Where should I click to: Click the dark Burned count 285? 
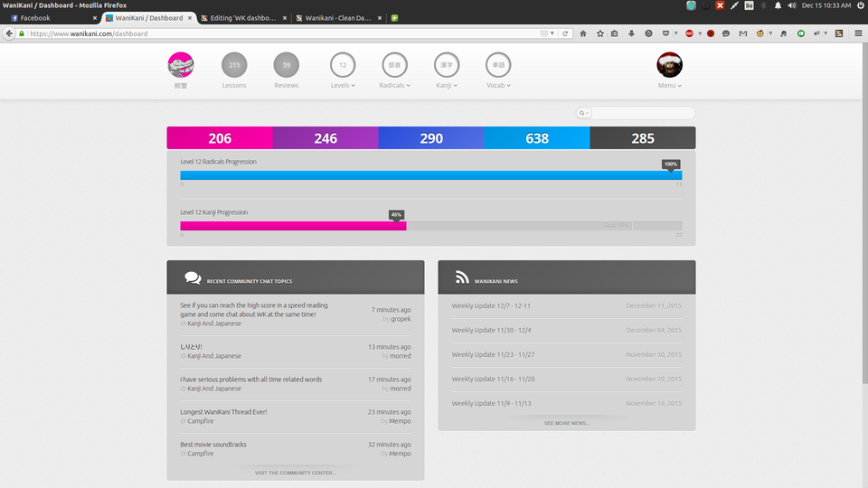tap(643, 137)
